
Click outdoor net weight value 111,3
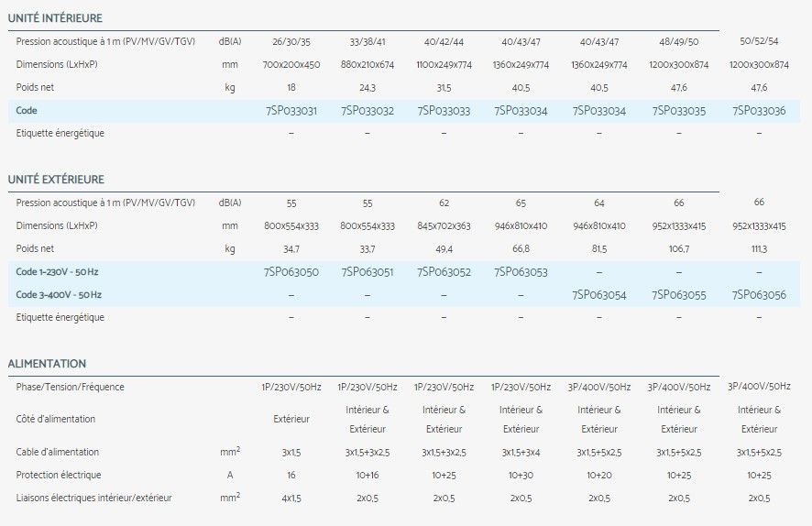point(759,249)
